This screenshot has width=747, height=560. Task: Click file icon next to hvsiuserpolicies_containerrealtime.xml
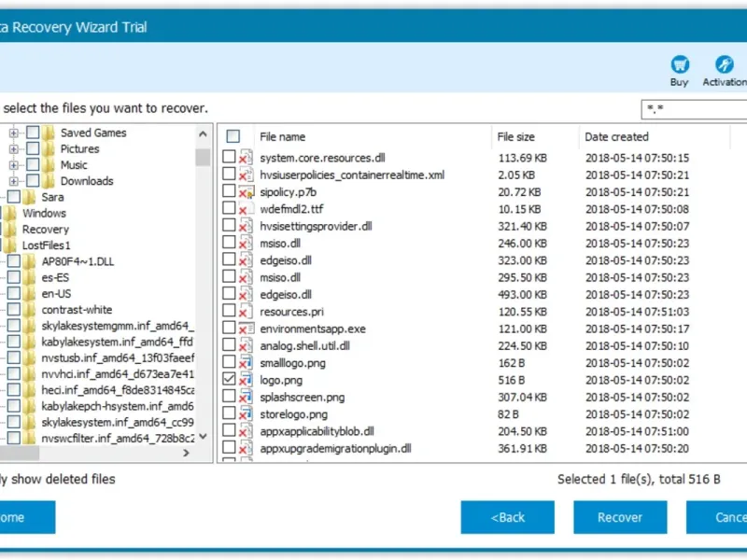pos(246,175)
